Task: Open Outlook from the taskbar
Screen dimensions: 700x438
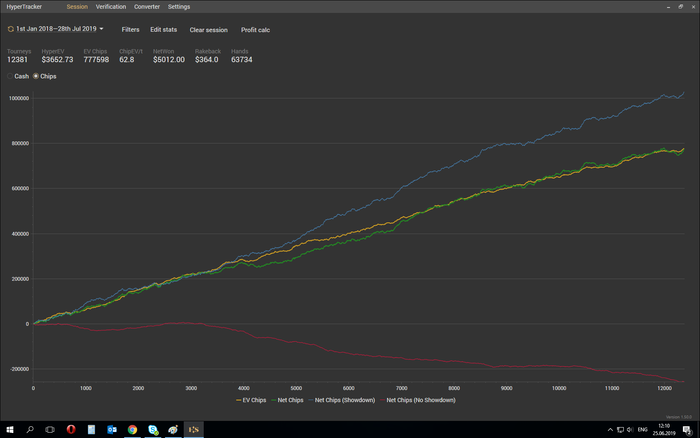Action: [x=112, y=430]
